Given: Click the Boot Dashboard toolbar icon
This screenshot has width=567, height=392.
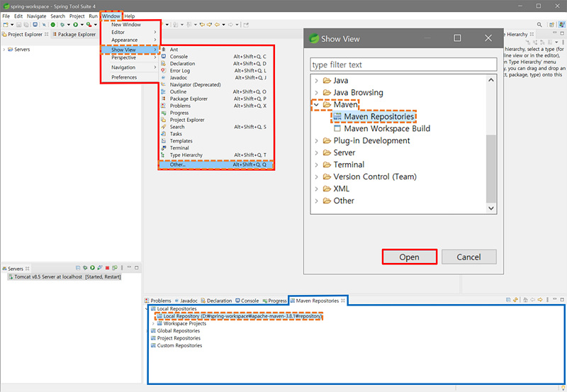Looking at the screenshot, I should pos(52,25).
